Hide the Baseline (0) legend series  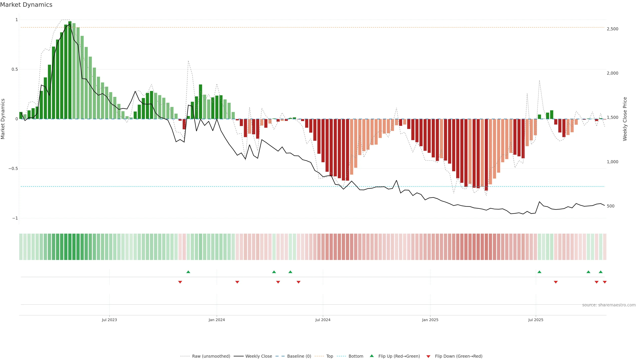click(x=299, y=356)
